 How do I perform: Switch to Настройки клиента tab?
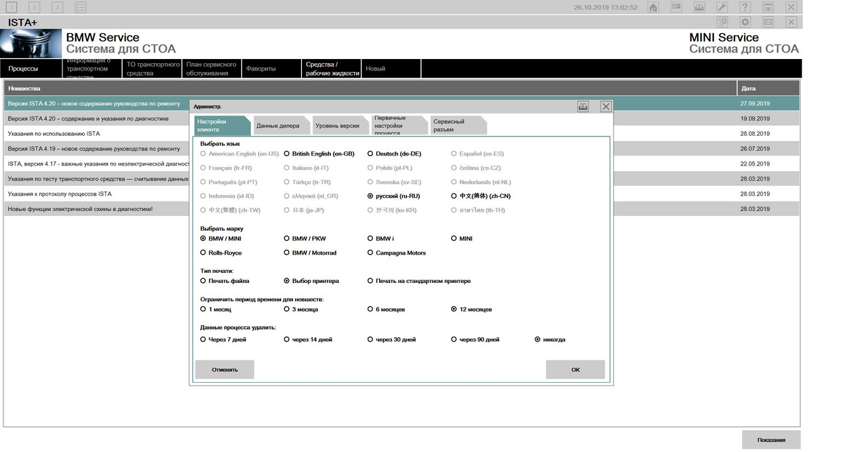(222, 126)
